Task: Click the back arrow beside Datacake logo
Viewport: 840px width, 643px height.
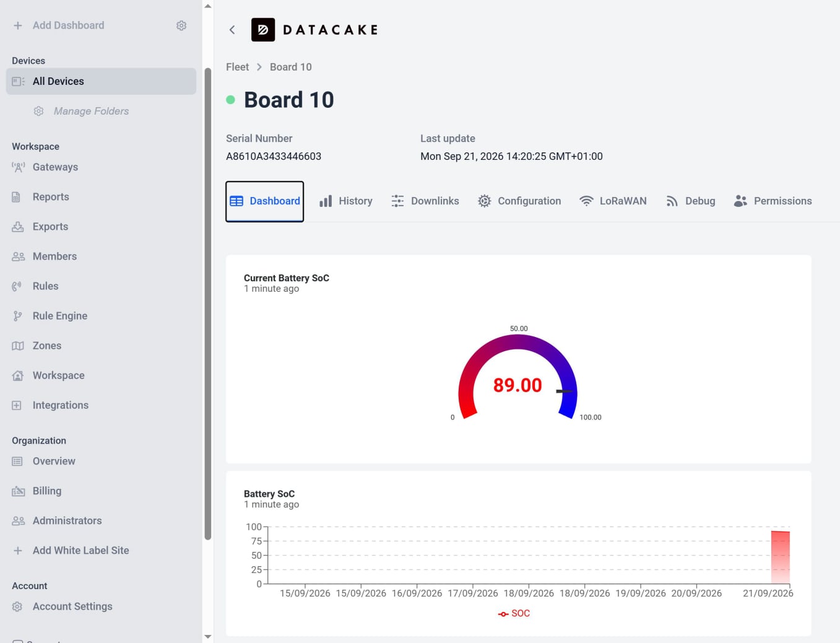Action: (232, 30)
